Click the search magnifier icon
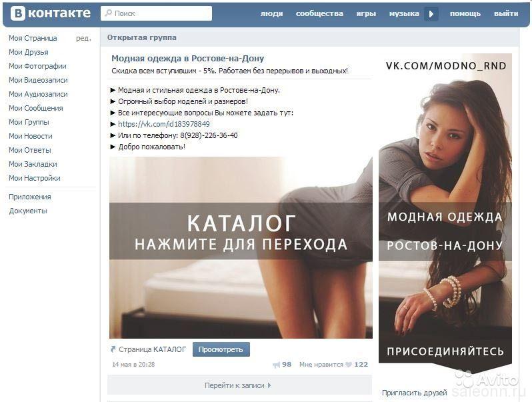Image resolution: width=532 pixels, height=402 pixels. [108, 13]
